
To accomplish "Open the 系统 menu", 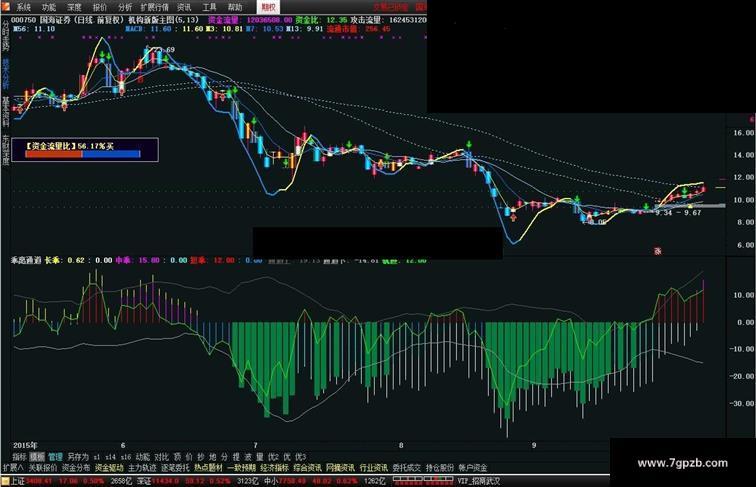I will pos(23,7).
